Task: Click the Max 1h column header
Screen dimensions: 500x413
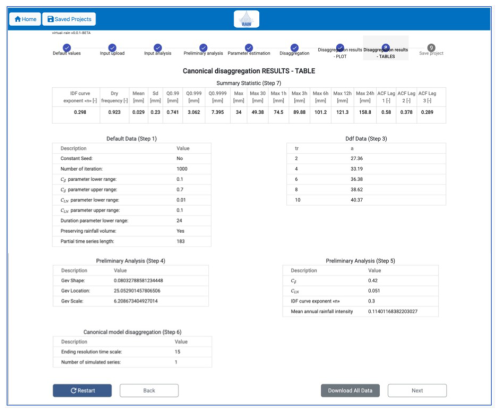Action: click(x=278, y=97)
